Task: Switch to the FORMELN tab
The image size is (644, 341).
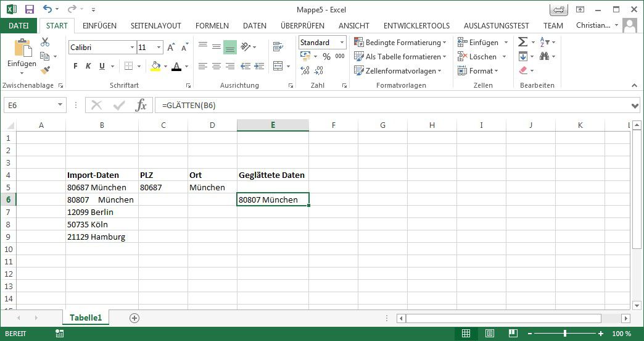Action: click(212, 25)
